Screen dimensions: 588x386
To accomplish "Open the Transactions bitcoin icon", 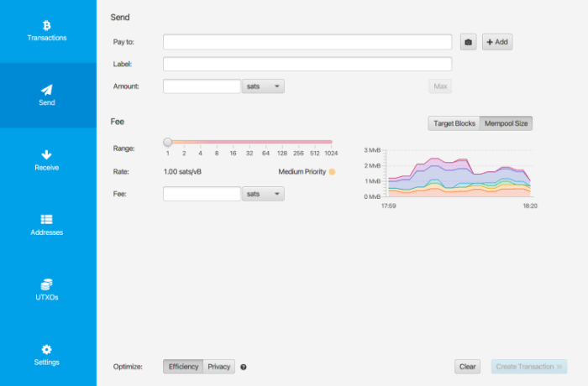I will click(x=46, y=25).
